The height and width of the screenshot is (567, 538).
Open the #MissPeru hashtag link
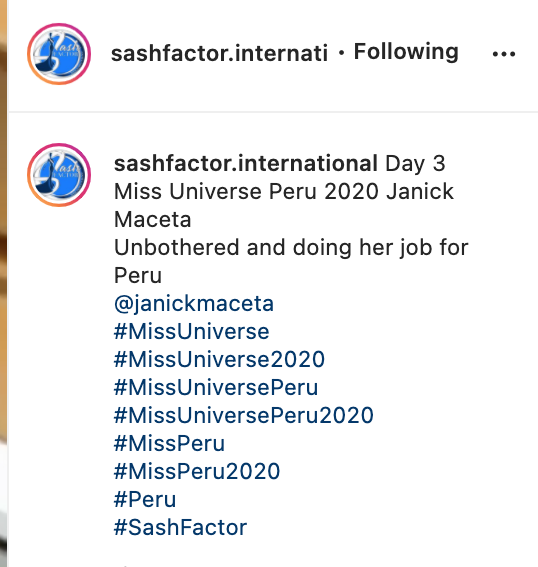169,443
